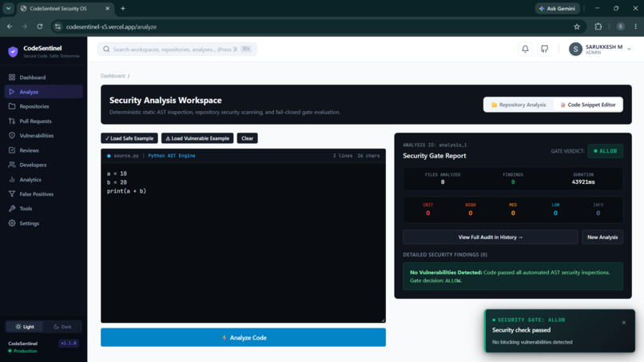Clear the code editor
This screenshot has height=362, width=644.
247,138
